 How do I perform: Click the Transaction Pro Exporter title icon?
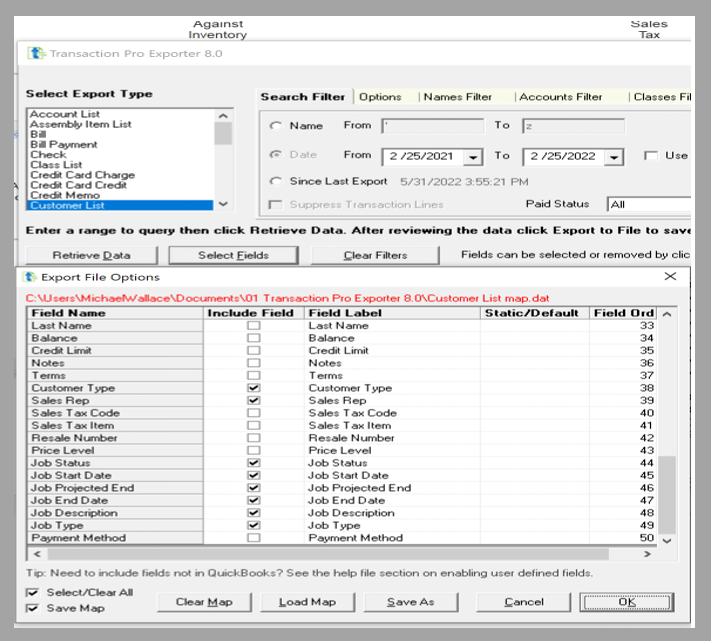pos(36,53)
